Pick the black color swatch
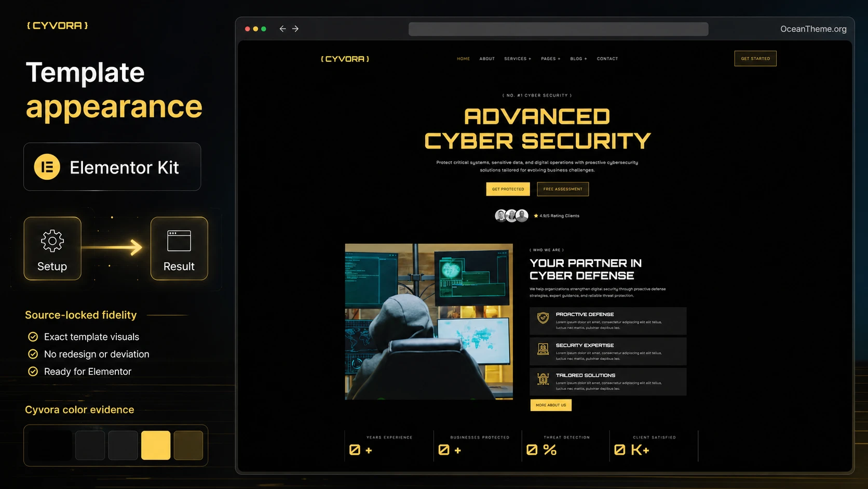868x489 pixels. (50, 445)
